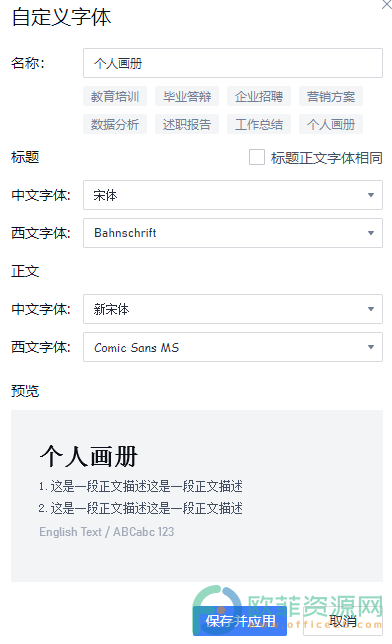Click the 个人画册 preview heading

click(89, 456)
